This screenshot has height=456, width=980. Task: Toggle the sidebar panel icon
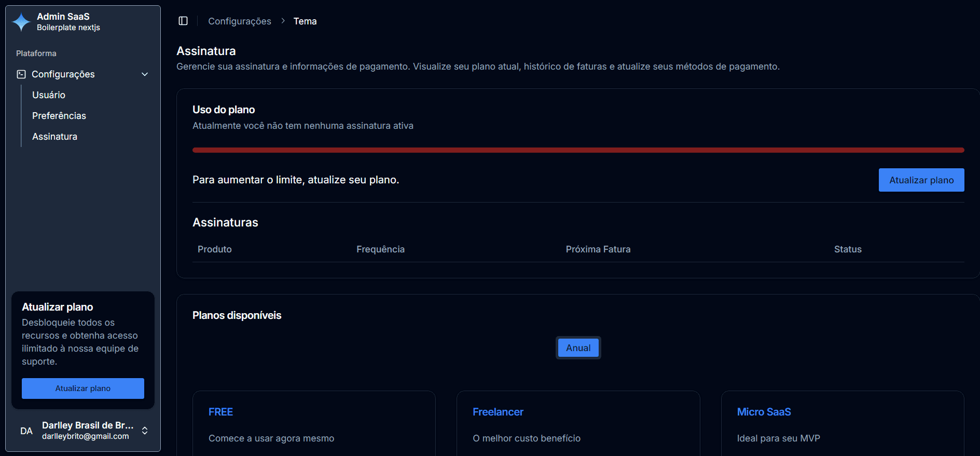pyautogui.click(x=183, y=21)
